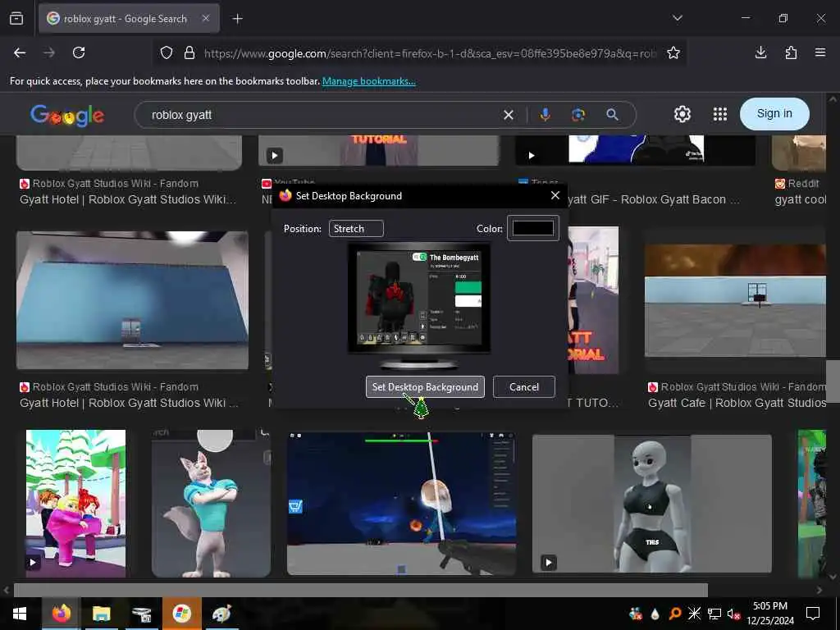This screenshot has width=840, height=630.
Task: Close Set Desktop Background dialog with X
Action: coord(555,195)
